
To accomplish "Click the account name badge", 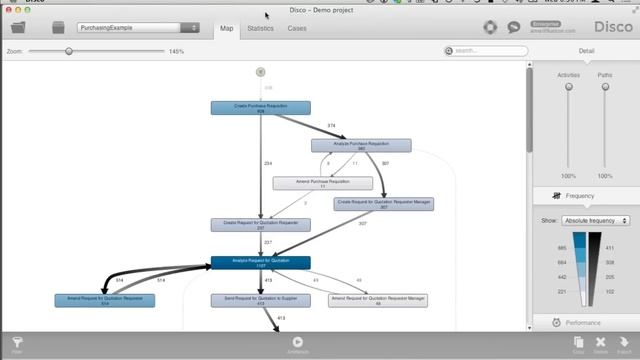I will tap(546, 24).
